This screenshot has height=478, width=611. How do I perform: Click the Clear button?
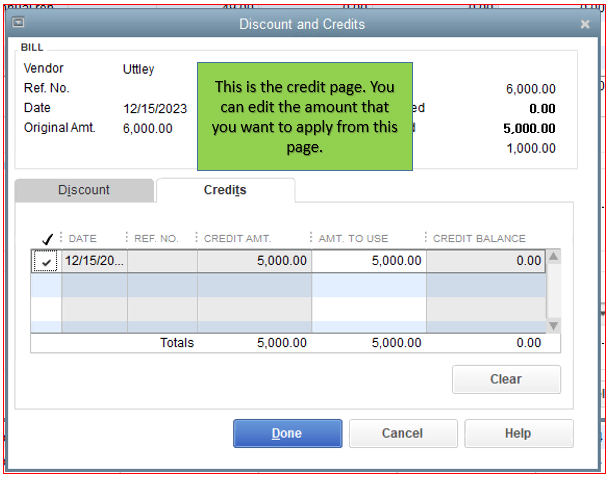pos(506,379)
